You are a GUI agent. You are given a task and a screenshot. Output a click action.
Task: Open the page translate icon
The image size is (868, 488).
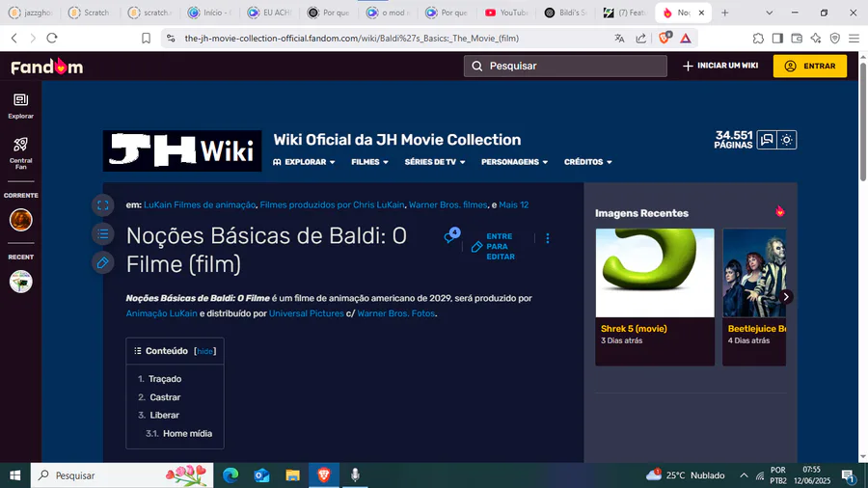tap(619, 39)
